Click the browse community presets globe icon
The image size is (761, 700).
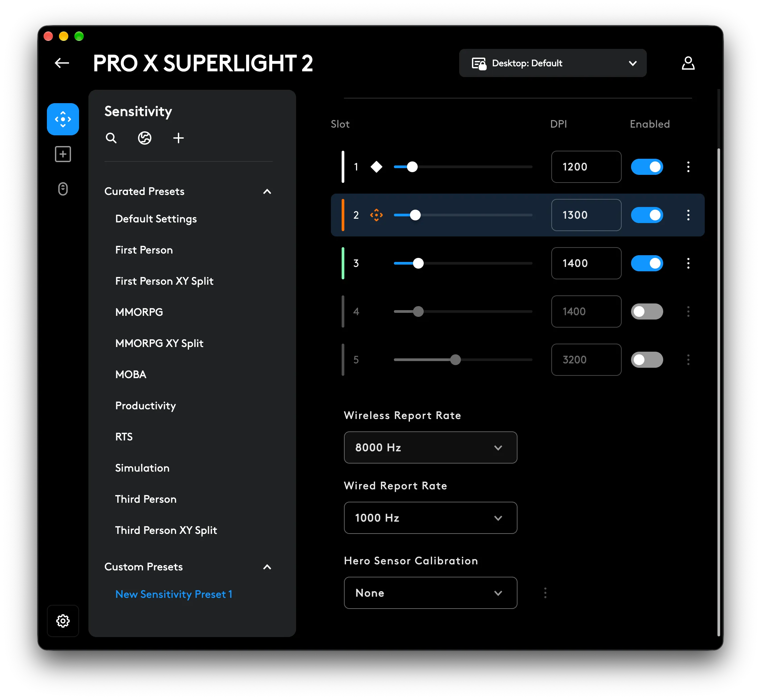click(145, 138)
